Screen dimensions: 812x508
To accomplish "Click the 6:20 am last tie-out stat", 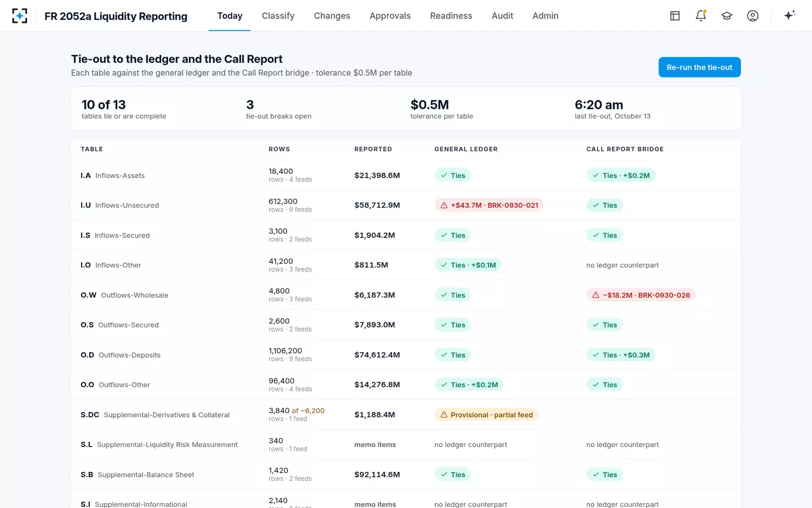I will (612, 109).
